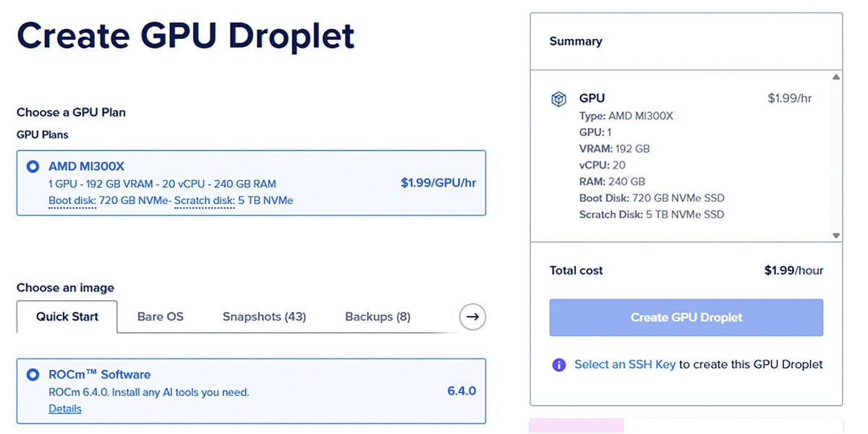The height and width of the screenshot is (434, 868).
Task: Click the GPU cube icon in Summary
Action: tap(558, 99)
